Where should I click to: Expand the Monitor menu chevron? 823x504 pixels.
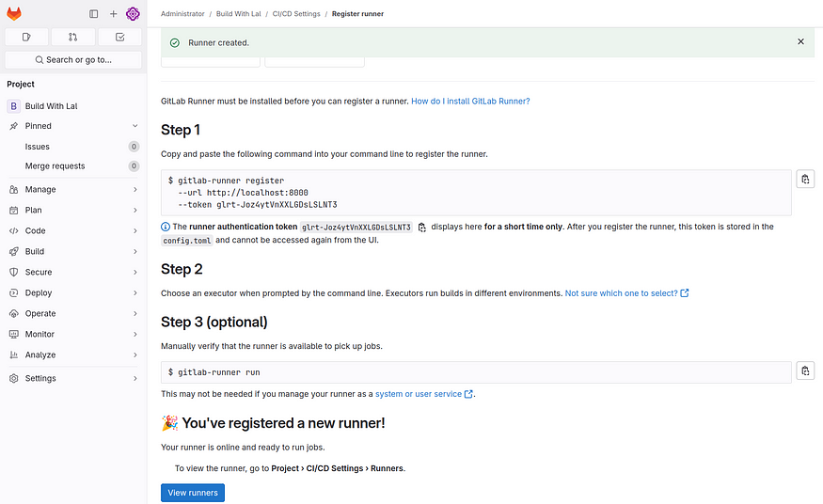pyautogui.click(x=135, y=335)
